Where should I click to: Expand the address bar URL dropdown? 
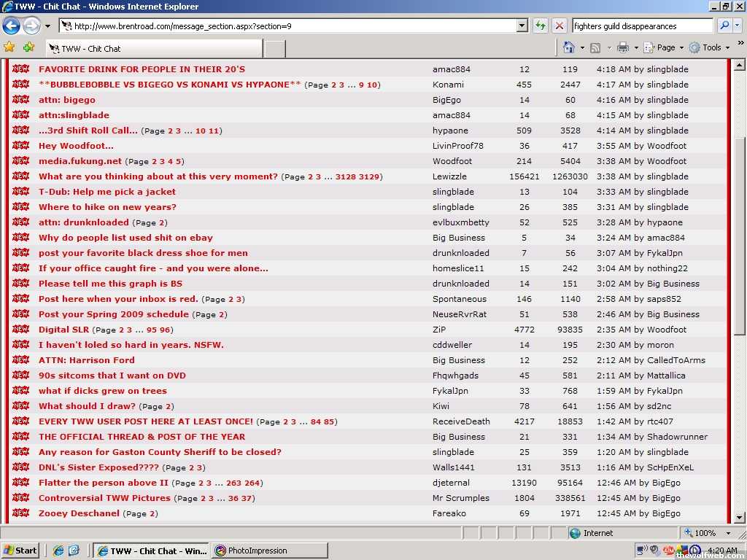point(522,26)
